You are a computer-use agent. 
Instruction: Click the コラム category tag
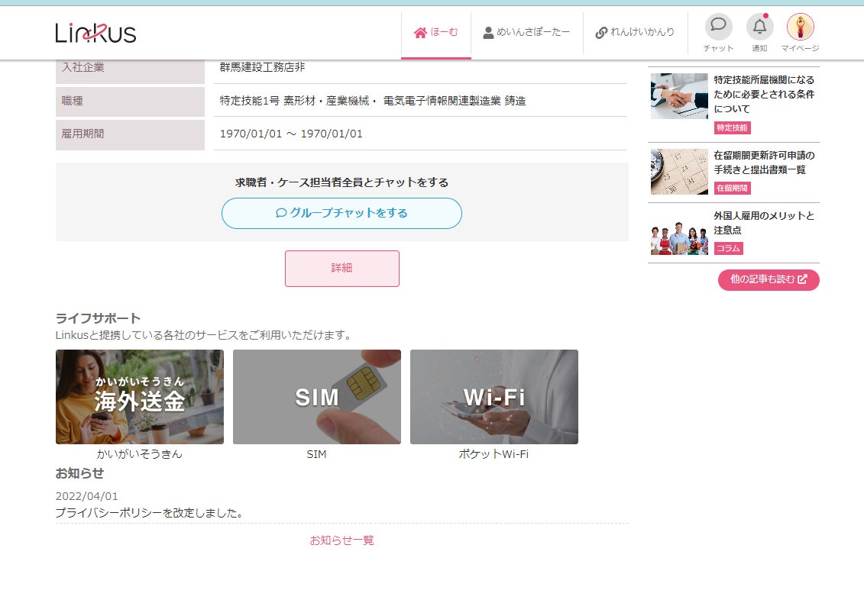click(728, 248)
